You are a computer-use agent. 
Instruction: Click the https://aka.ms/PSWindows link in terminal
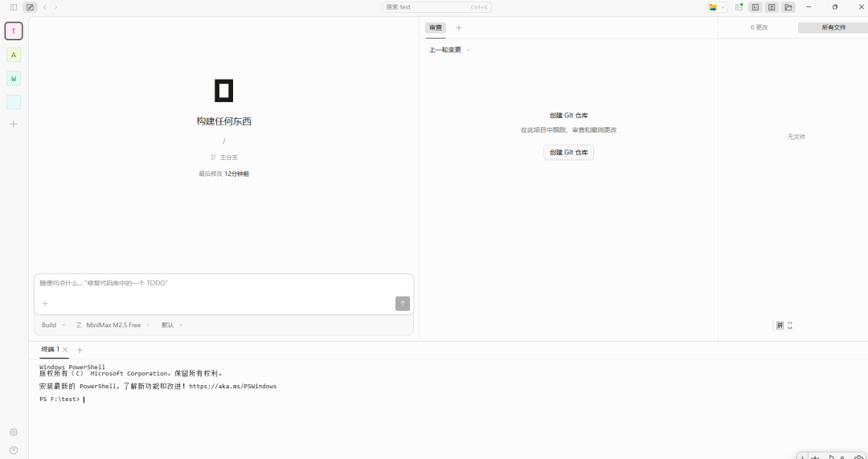(233, 387)
